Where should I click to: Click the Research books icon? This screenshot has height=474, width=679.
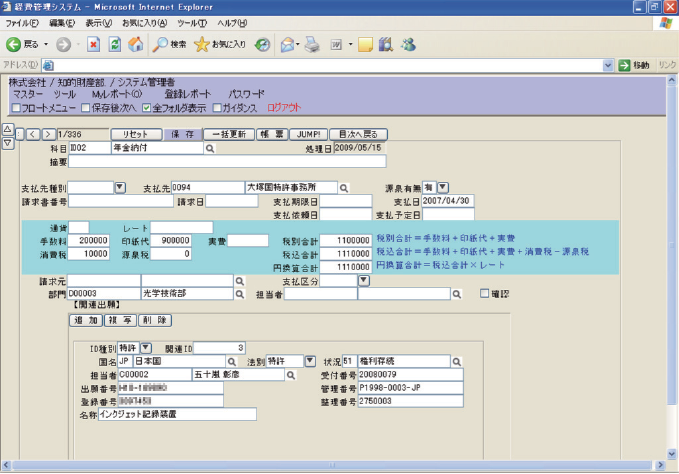(x=385, y=44)
